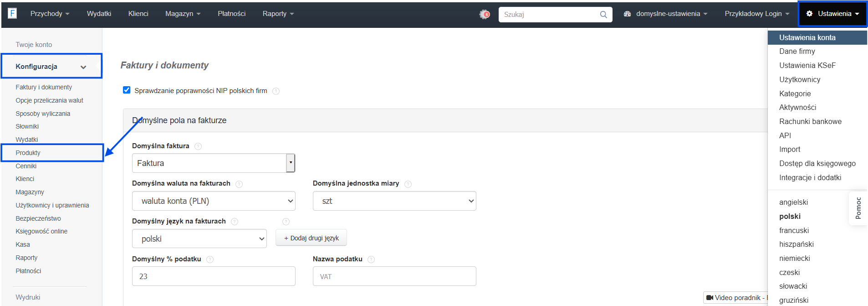868x306 pixels.
Task: Switch language to hiszpański
Action: pyautogui.click(x=796, y=244)
